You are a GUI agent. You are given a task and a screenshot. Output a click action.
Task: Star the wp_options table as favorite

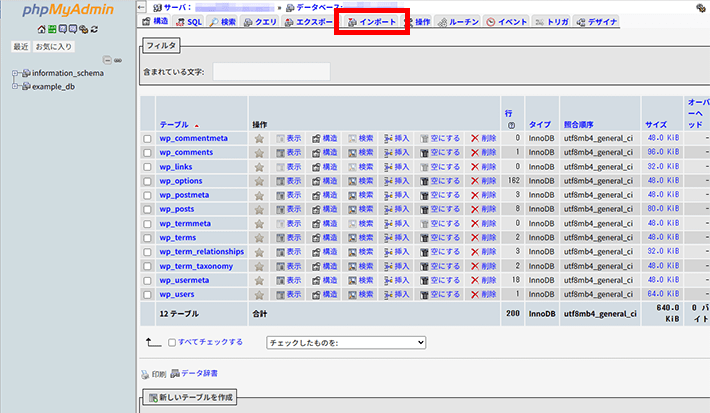(x=259, y=181)
